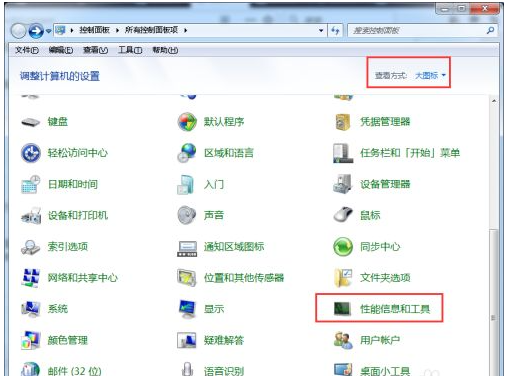
Task: Open Indexing Options (索引选项) icon
Action: (x=31, y=247)
